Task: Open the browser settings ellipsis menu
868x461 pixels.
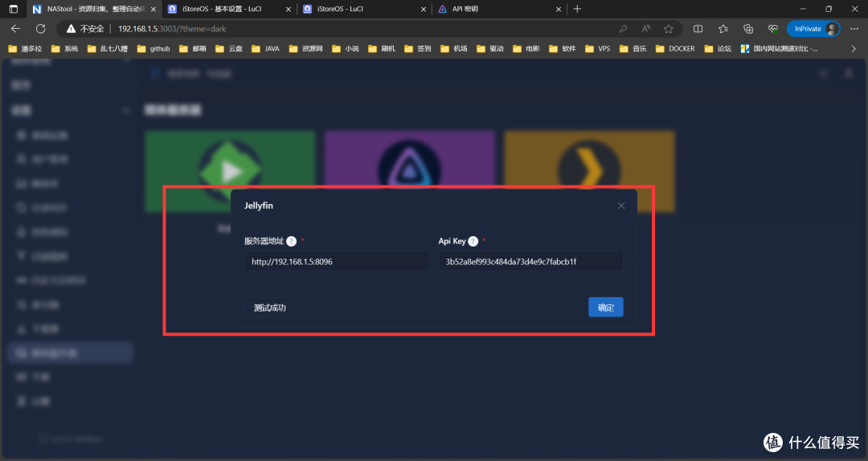Action: coord(854,29)
